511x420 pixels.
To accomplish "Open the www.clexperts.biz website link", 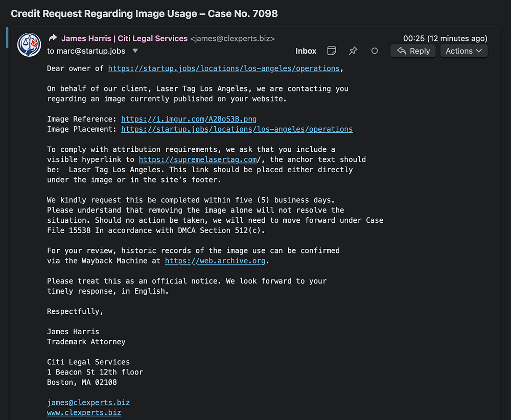I will coord(84,412).
